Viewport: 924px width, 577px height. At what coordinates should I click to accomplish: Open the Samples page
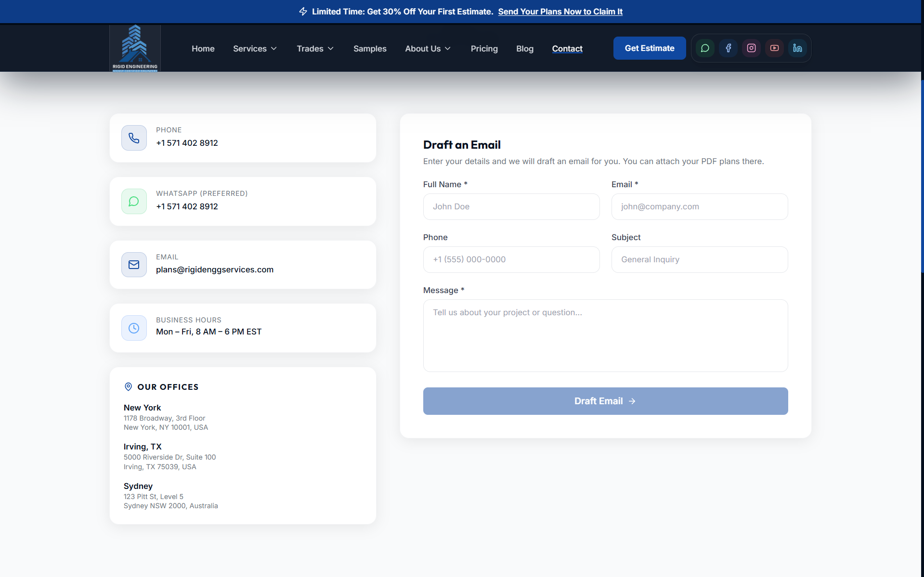tap(370, 49)
